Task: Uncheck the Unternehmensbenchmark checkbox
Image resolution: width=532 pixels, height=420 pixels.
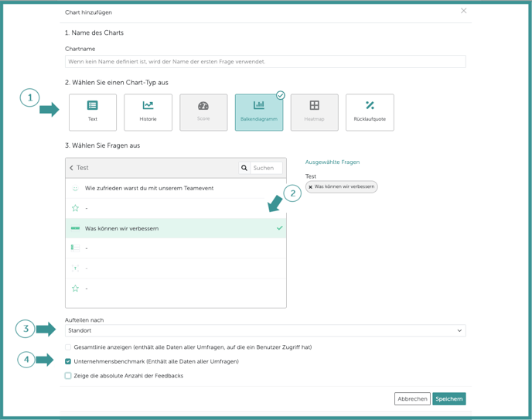Action: 68,361
